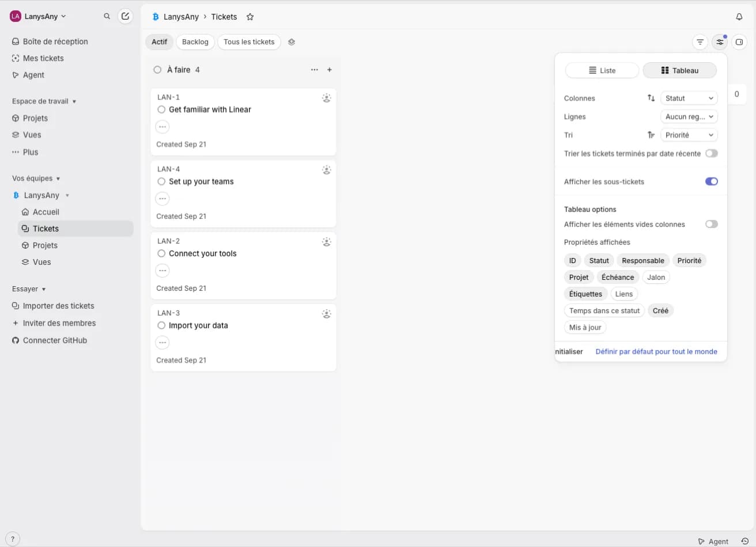756x547 pixels.
Task: Open the filter icon in toolbar
Action: click(x=700, y=42)
